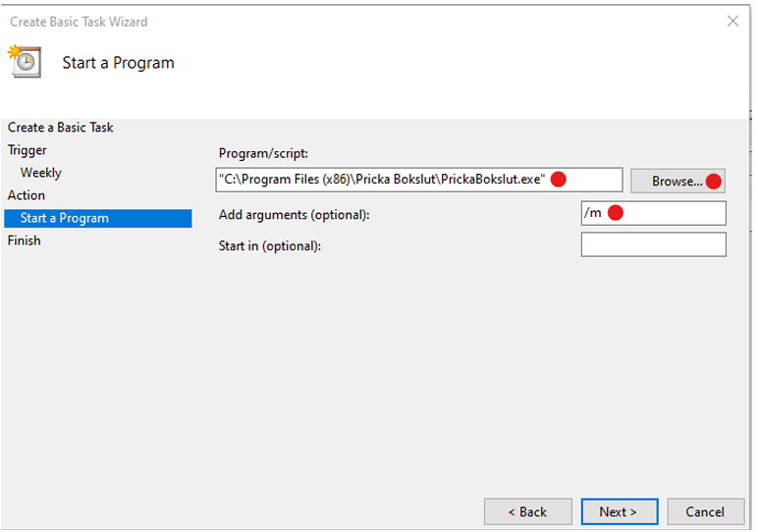
Task: Go to the Trigger step in sidebar
Action: click(x=27, y=150)
